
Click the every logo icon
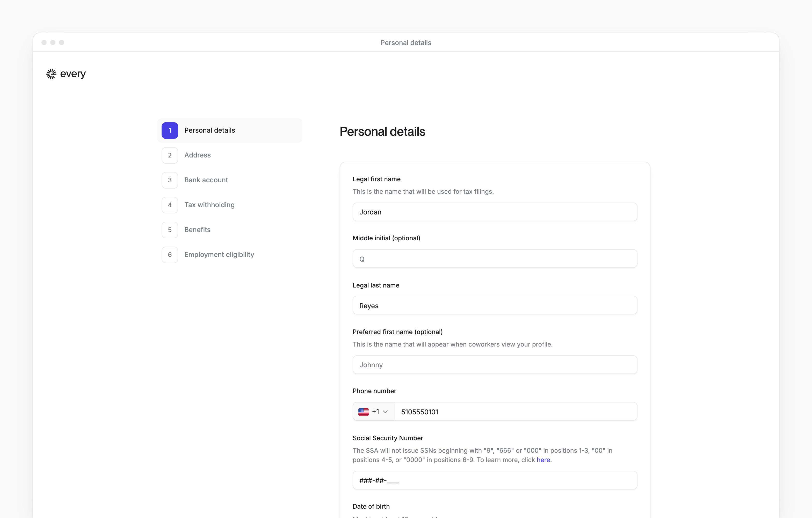(x=51, y=74)
